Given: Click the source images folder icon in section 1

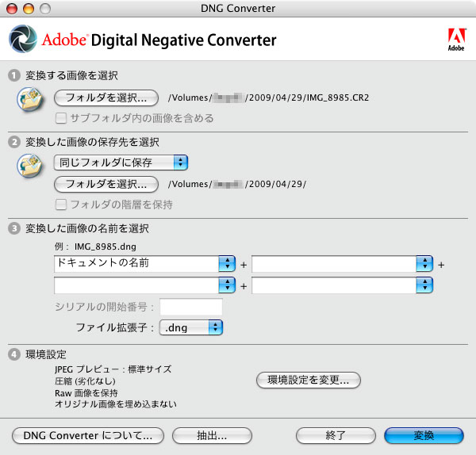Looking at the screenshot, I should 29,99.
